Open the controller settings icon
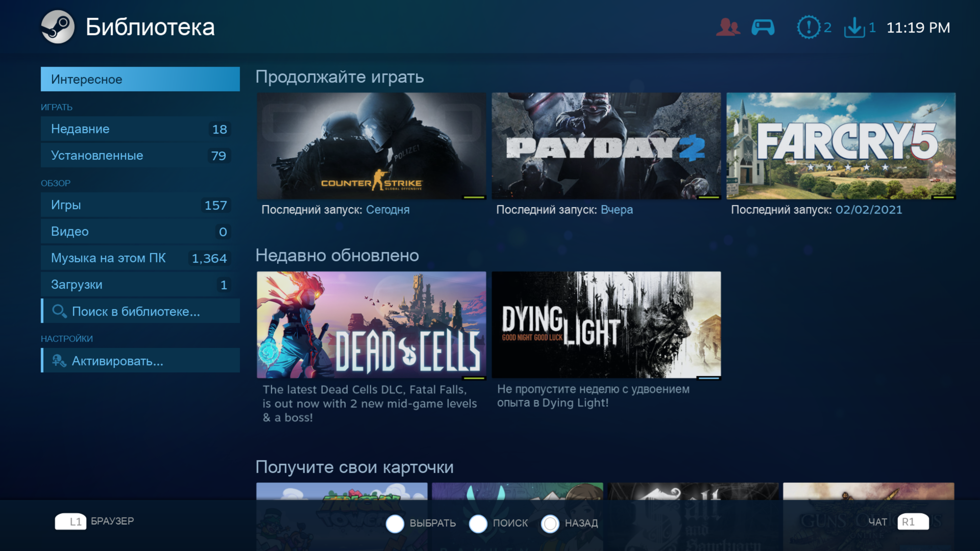980x551 pixels. click(763, 27)
